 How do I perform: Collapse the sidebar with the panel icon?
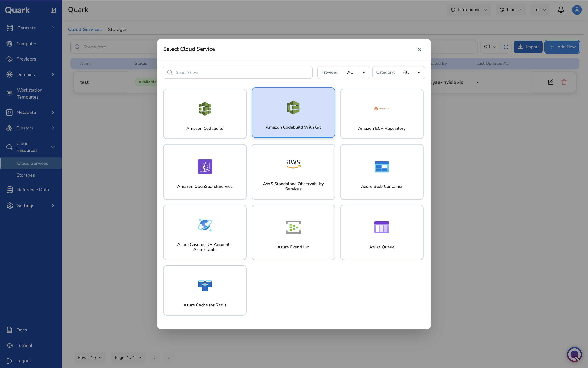pos(53,10)
